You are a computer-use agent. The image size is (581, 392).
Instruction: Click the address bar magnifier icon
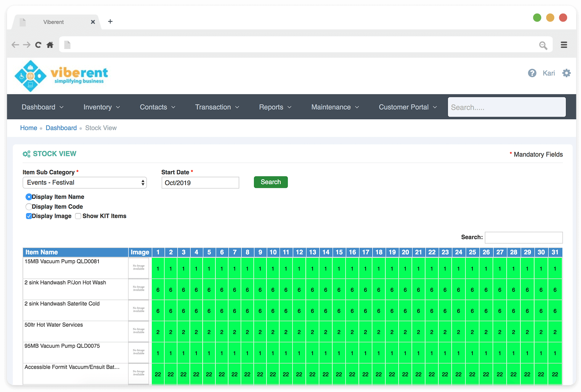(543, 45)
